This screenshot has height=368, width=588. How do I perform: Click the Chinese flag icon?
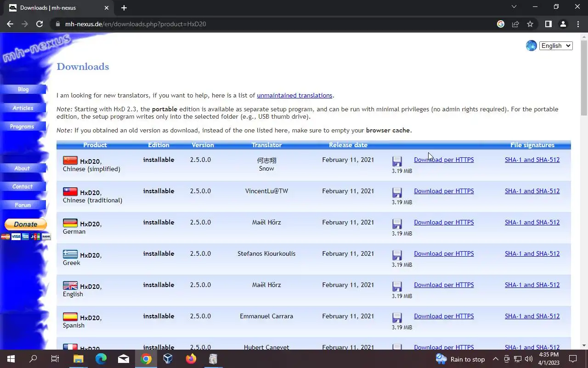pos(70,160)
